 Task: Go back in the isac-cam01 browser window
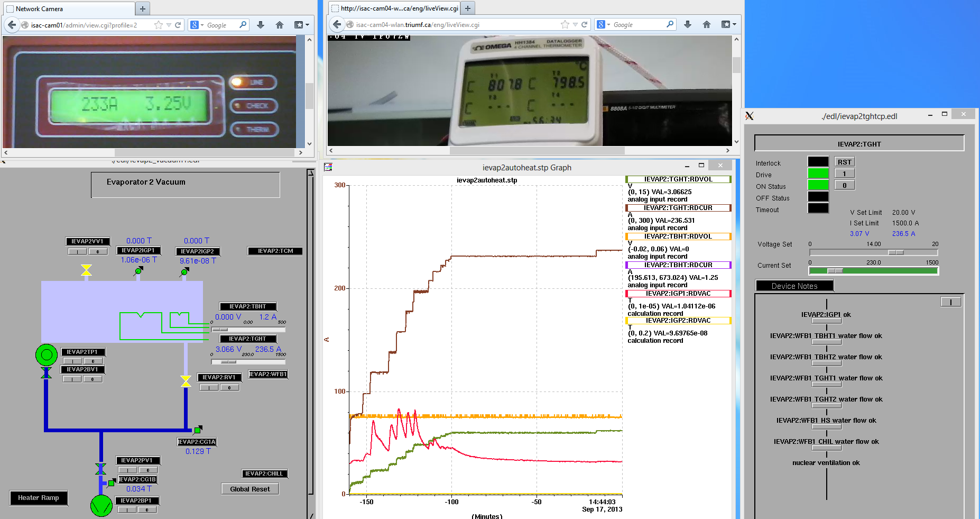tap(12, 25)
